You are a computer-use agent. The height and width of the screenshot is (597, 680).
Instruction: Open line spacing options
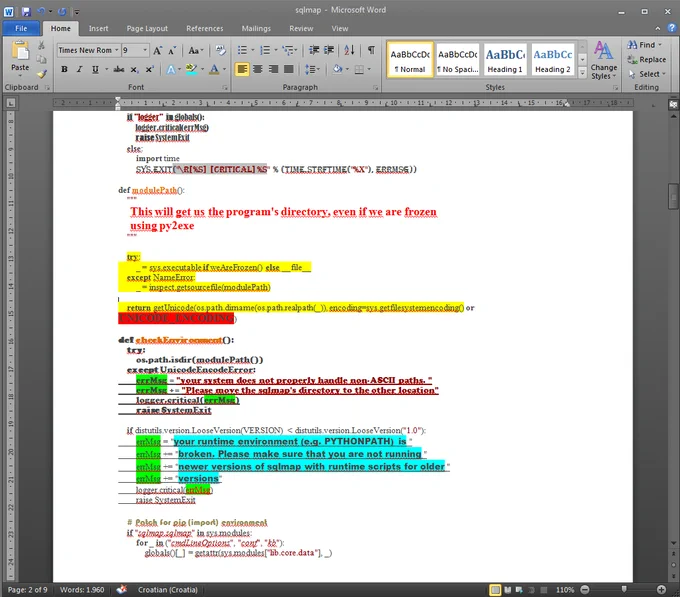tap(312, 69)
